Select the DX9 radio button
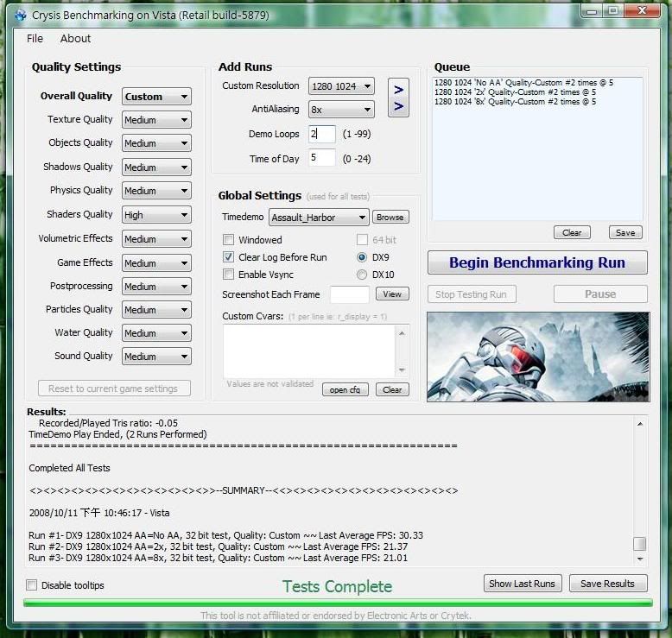The width and height of the screenshot is (672, 638). [x=362, y=257]
